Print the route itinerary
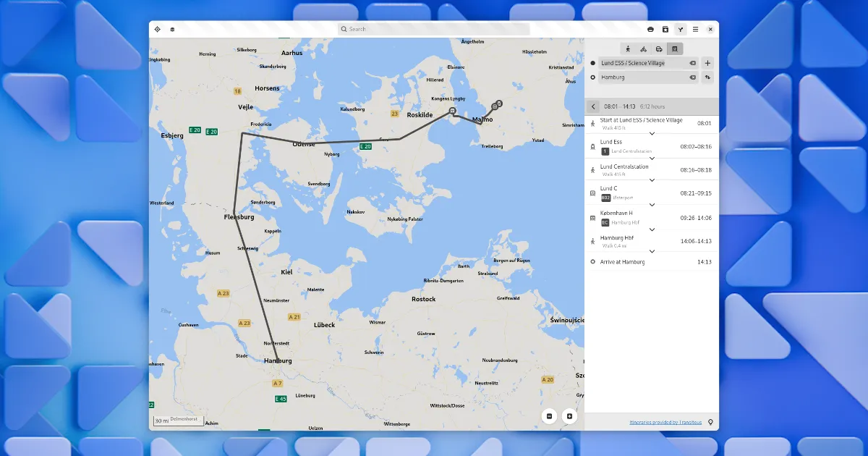This screenshot has width=868, height=456. [650, 30]
